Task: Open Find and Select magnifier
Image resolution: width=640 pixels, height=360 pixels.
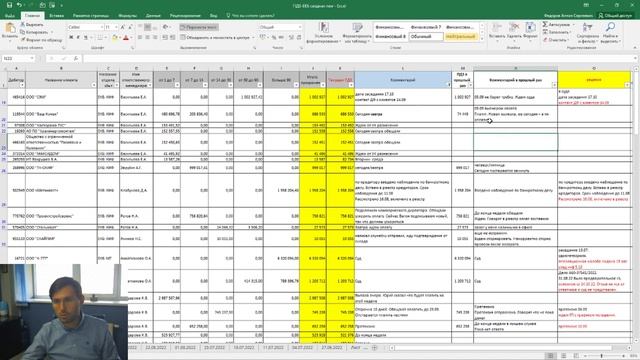Action: (x=610, y=33)
